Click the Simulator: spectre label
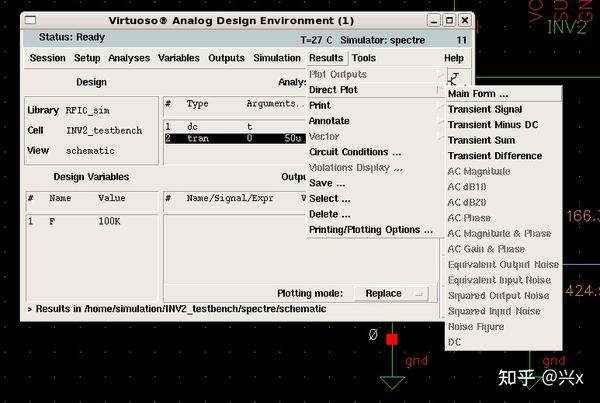This screenshot has height=403, width=600. 382,40
